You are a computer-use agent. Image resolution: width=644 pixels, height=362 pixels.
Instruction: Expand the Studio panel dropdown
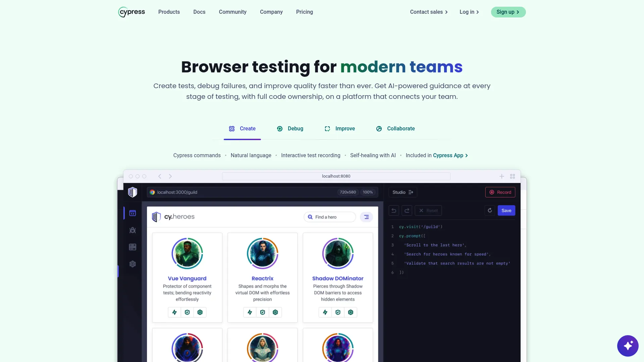point(402,192)
